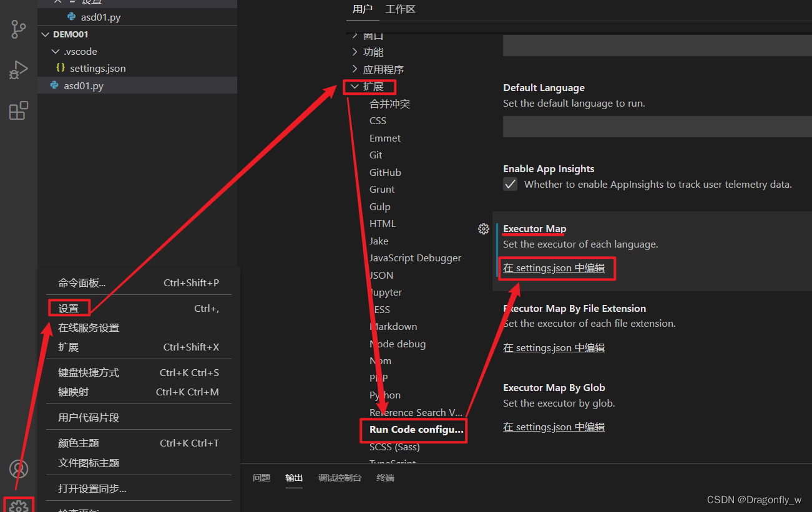
Task: Select Grunt in settings tree
Action: click(382, 190)
